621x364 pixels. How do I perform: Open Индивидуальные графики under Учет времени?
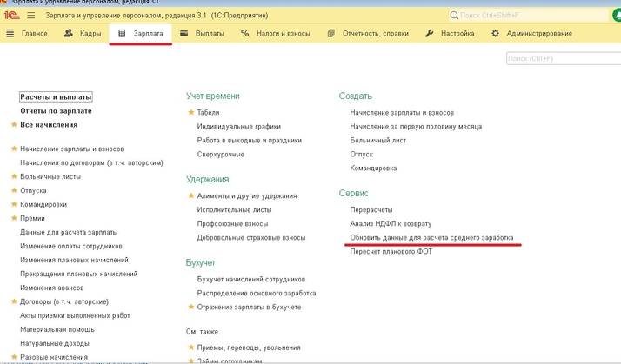click(x=239, y=127)
